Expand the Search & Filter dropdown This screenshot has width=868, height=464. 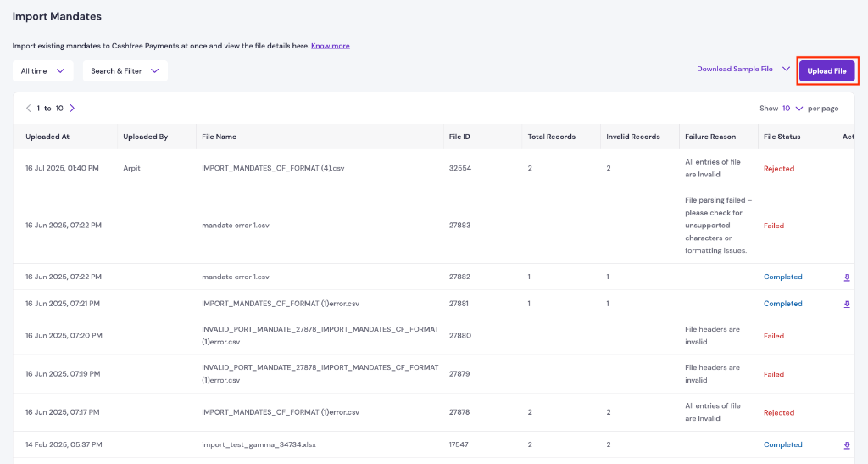(x=125, y=71)
